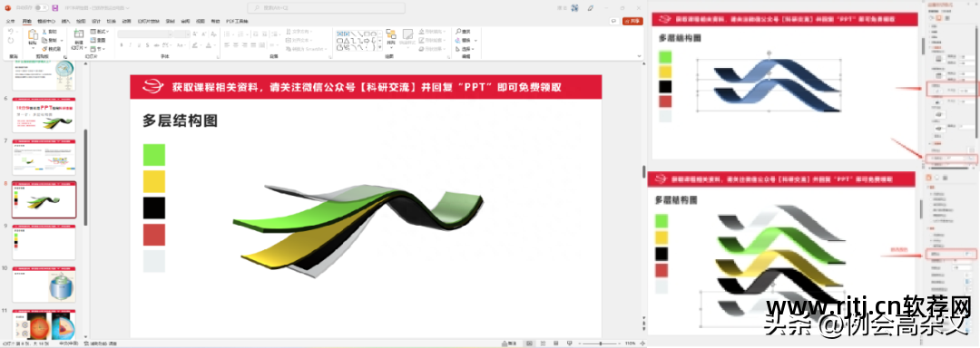Open the Shape Effects dropdown
The image size is (980, 348).
[431, 49]
